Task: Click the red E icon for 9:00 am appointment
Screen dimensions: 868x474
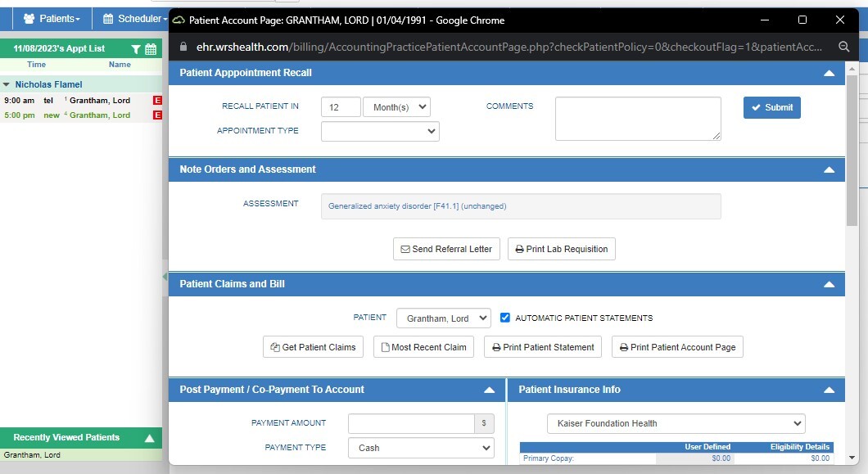Action: (158, 101)
